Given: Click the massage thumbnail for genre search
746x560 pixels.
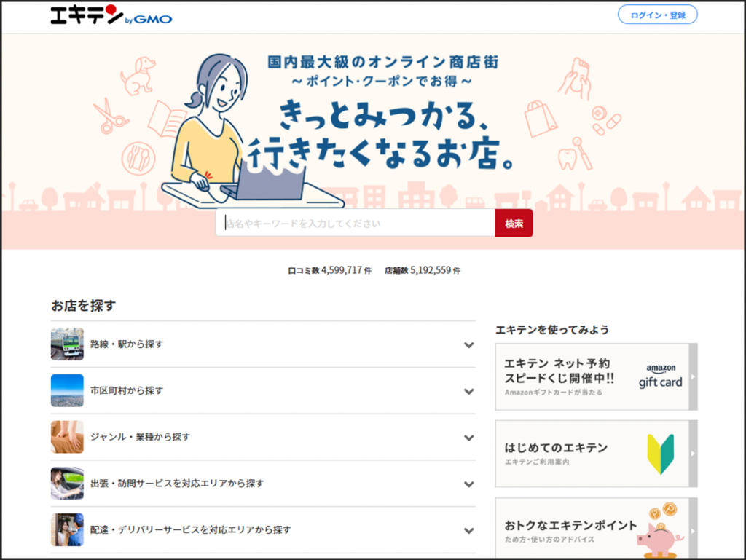Looking at the screenshot, I should tap(67, 437).
